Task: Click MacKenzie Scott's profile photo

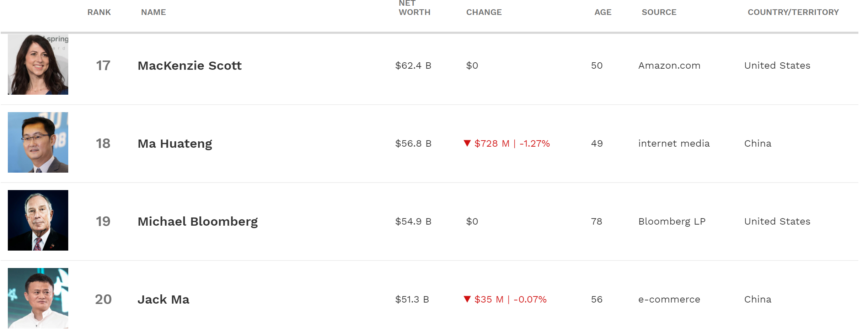Action: [38, 64]
